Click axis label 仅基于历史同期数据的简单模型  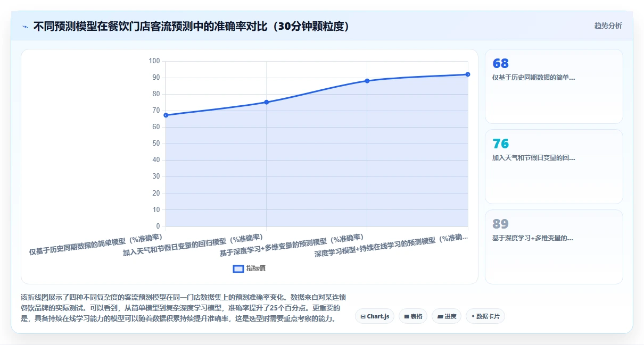point(96,244)
